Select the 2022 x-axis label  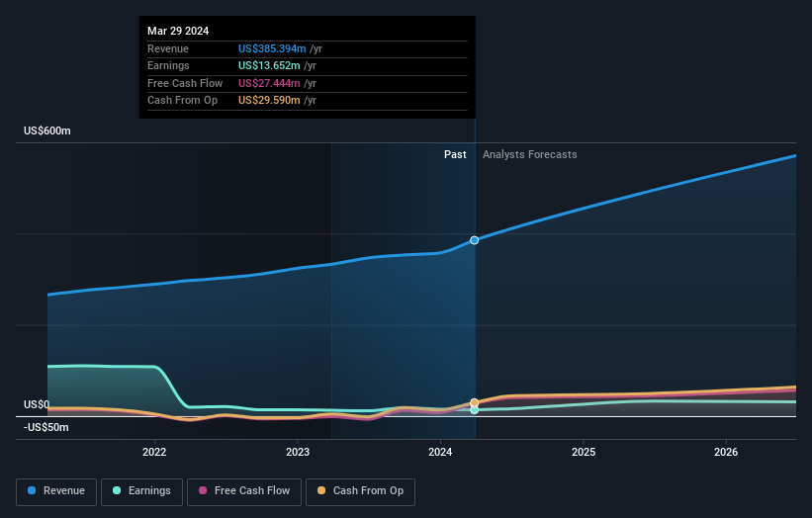tap(154, 453)
